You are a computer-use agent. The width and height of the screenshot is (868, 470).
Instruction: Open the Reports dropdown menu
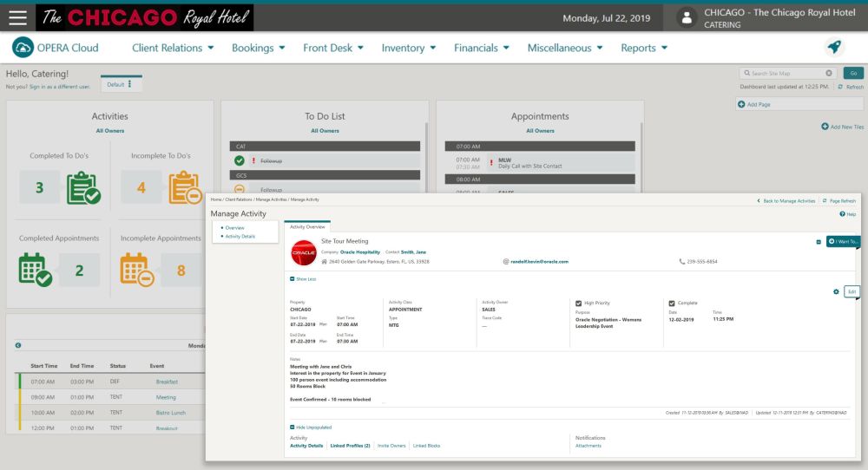click(644, 48)
